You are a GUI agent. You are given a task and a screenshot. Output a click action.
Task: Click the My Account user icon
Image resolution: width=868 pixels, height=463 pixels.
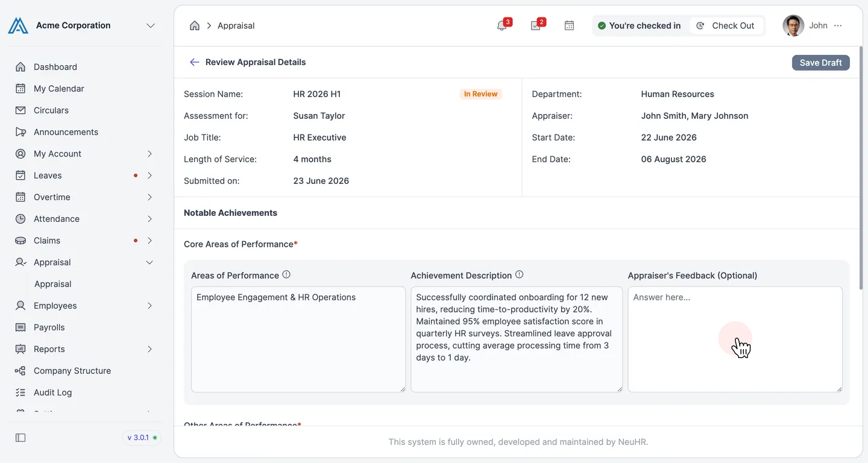[20, 154]
